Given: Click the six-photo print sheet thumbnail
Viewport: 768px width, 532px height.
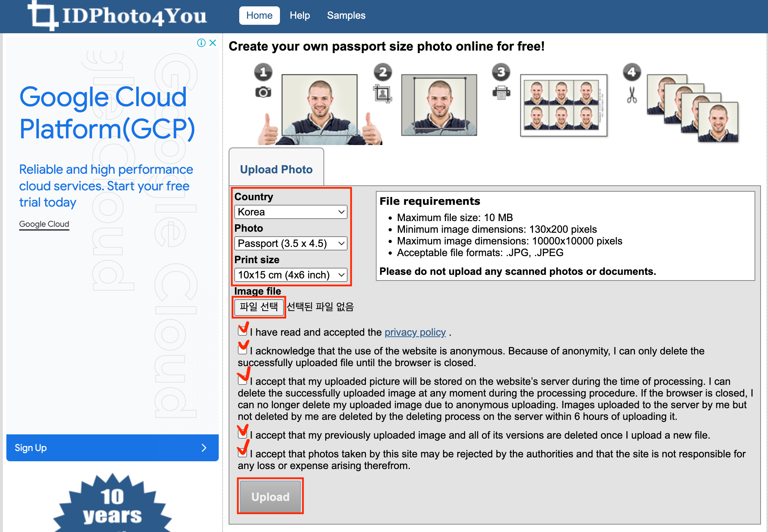Looking at the screenshot, I should pyautogui.click(x=563, y=105).
